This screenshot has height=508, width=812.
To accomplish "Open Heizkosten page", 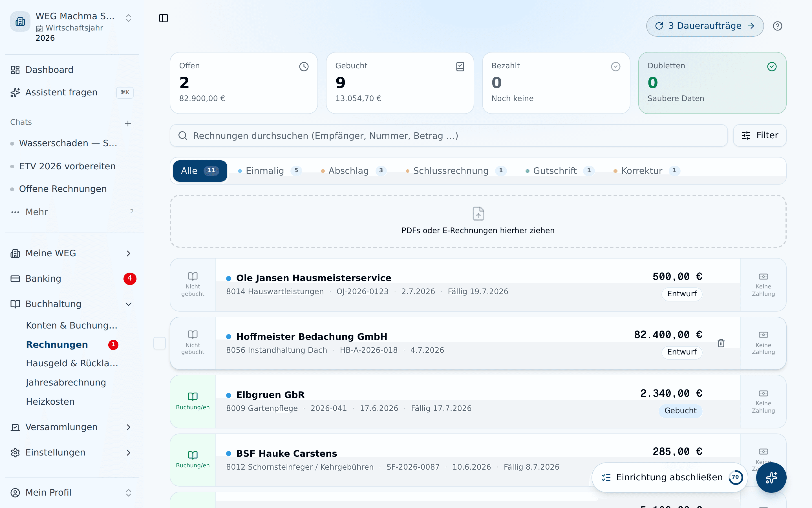I will click(x=50, y=402).
